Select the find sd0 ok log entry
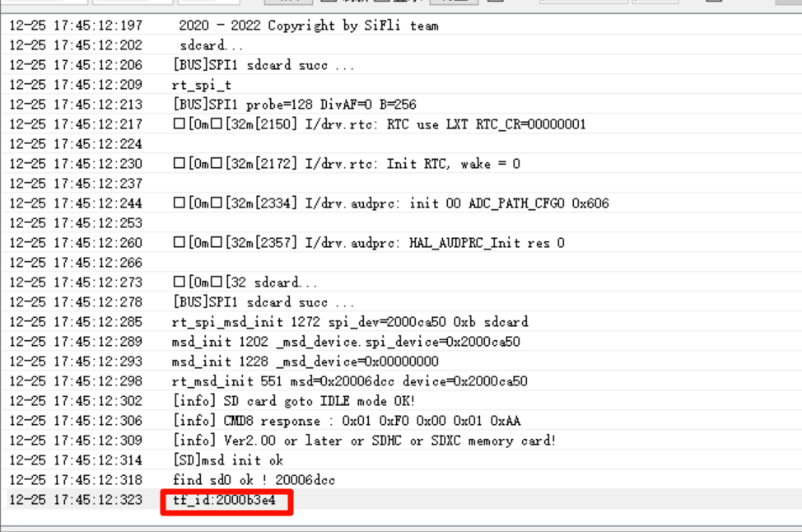 (254, 480)
